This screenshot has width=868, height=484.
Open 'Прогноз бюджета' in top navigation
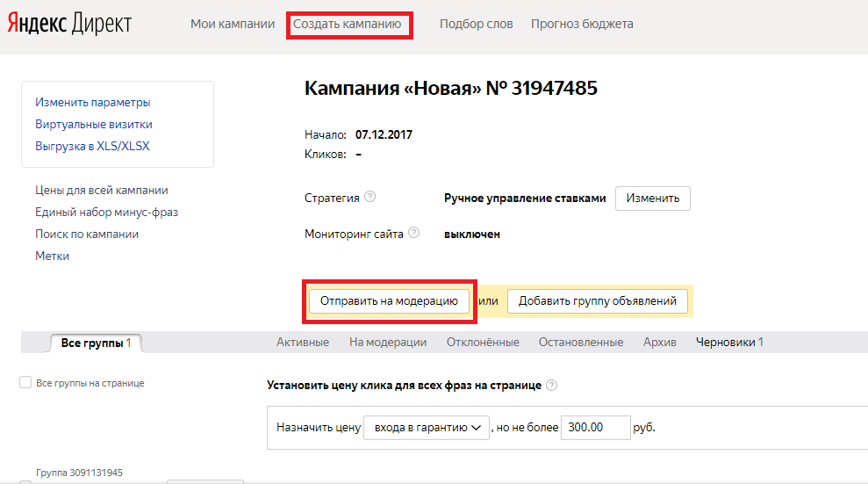582,24
